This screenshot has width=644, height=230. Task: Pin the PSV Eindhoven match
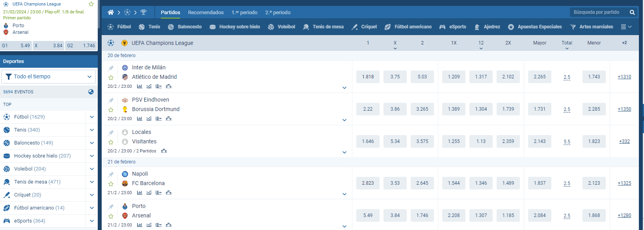pos(111,100)
